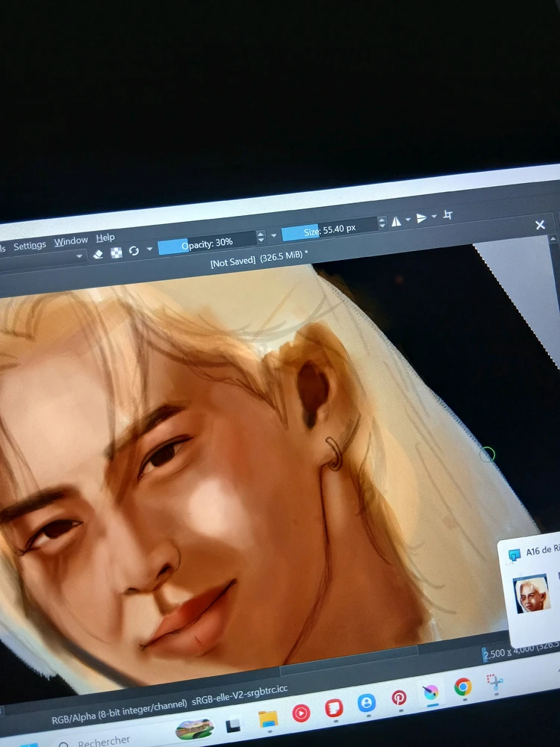Open Task View from the taskbar
The width and height of the screenshot is (560, 747).
pos(233,725)
